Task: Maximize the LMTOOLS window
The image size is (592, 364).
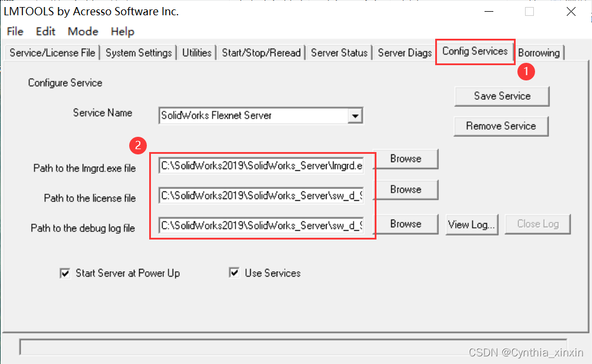Action: [x=529, y=11]
